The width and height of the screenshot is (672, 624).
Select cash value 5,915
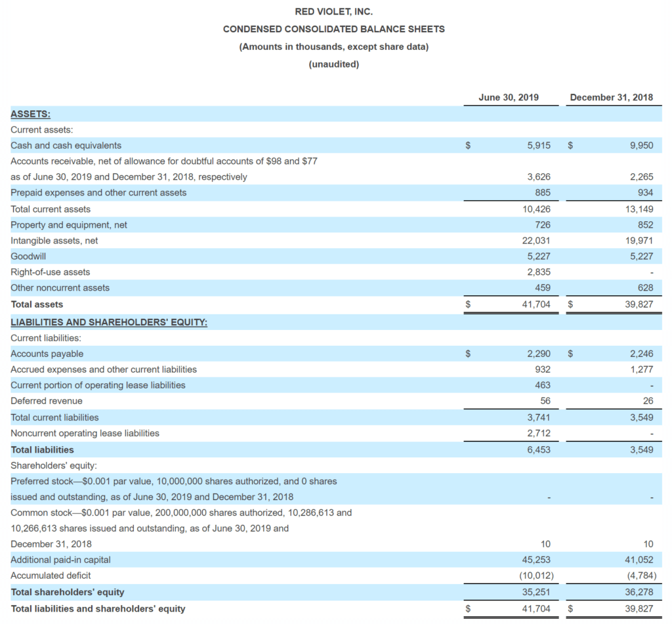click(539, 146)
